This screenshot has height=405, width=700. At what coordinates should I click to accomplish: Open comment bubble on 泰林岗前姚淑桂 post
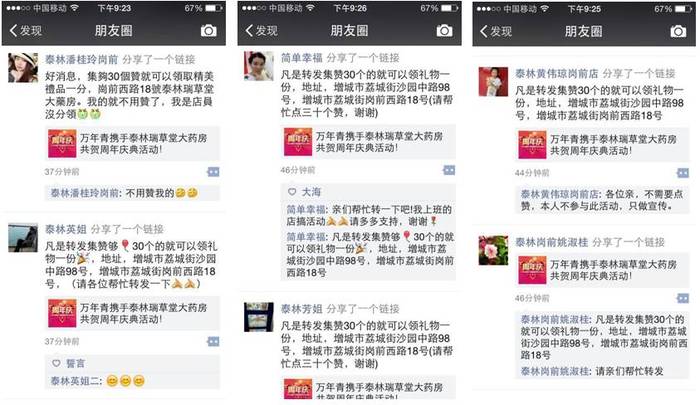[x=683, y=298]
